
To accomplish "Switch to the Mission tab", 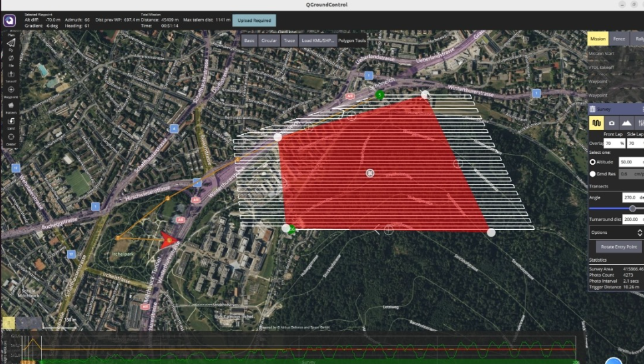I will pos(598,39).
